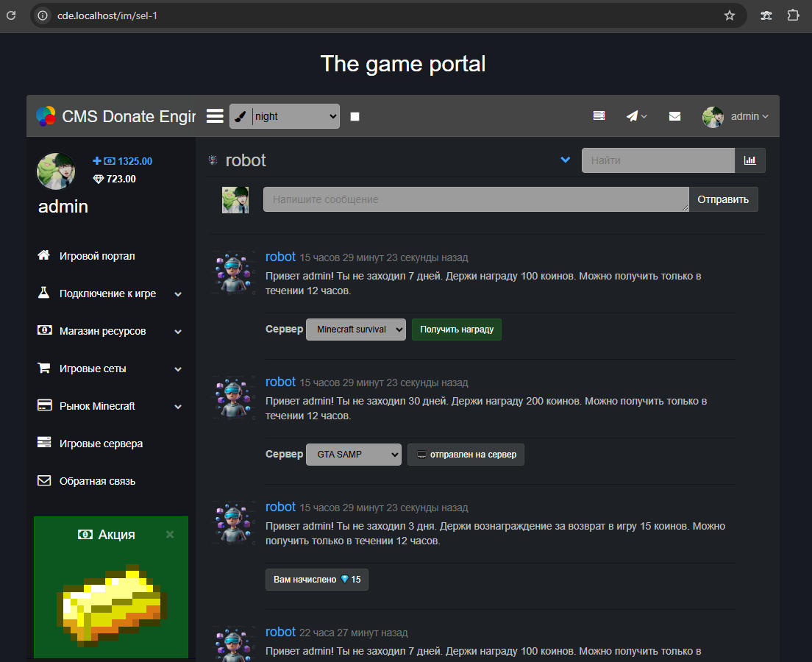
Task: Click the Получить награду button
Action: [457, 330]
